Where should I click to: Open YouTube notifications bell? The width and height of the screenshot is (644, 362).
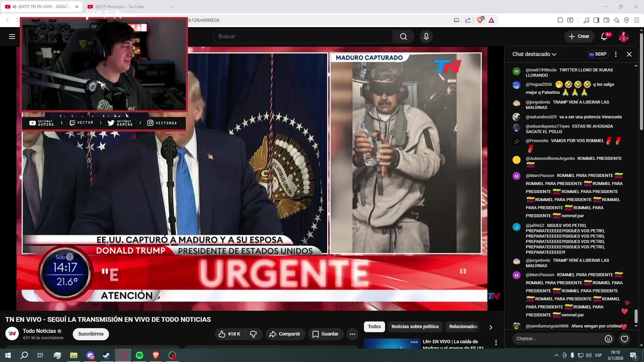(605, 36)
